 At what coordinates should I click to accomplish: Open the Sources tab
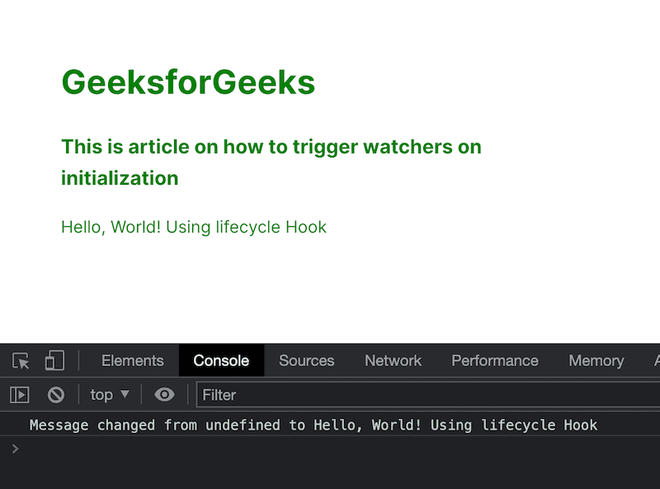pyautogui.click(x=306, y=361)
